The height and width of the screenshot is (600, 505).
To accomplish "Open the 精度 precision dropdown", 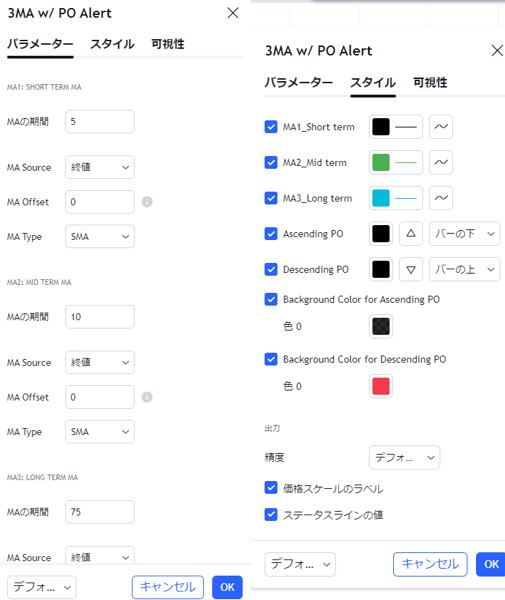I will pos(404,458).
